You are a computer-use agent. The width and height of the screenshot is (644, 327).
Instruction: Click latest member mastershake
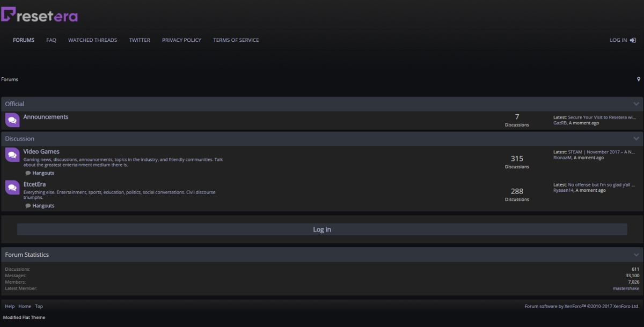(x=626, y=288)
